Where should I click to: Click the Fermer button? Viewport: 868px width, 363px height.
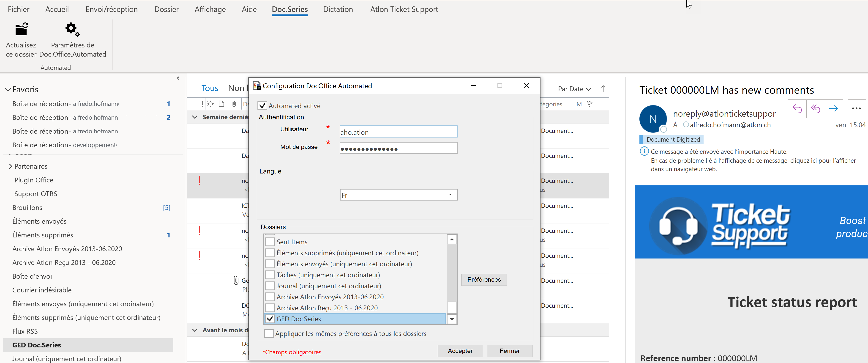pos(510,351)
